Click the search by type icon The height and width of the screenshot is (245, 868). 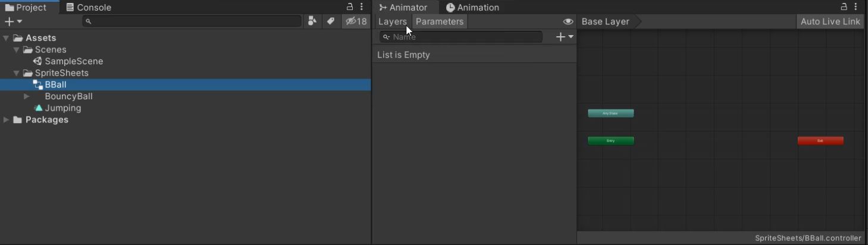[x=312, y=21]
